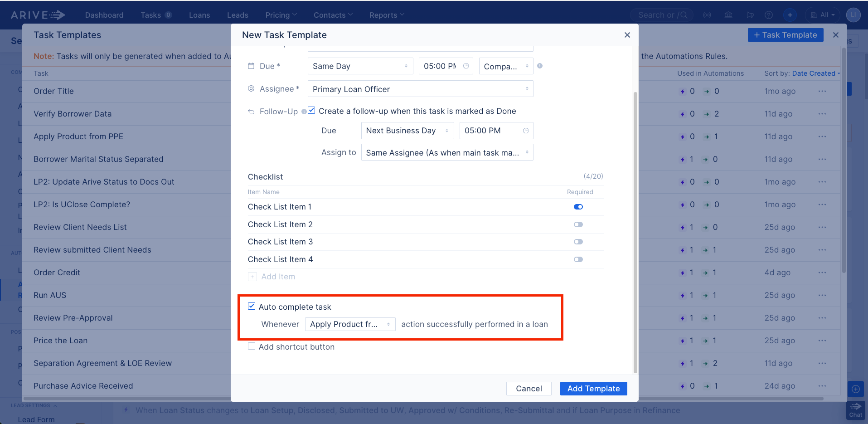Click the Add Template button
The width and height of the screenshot is (868, 424).
pos(593,388)
